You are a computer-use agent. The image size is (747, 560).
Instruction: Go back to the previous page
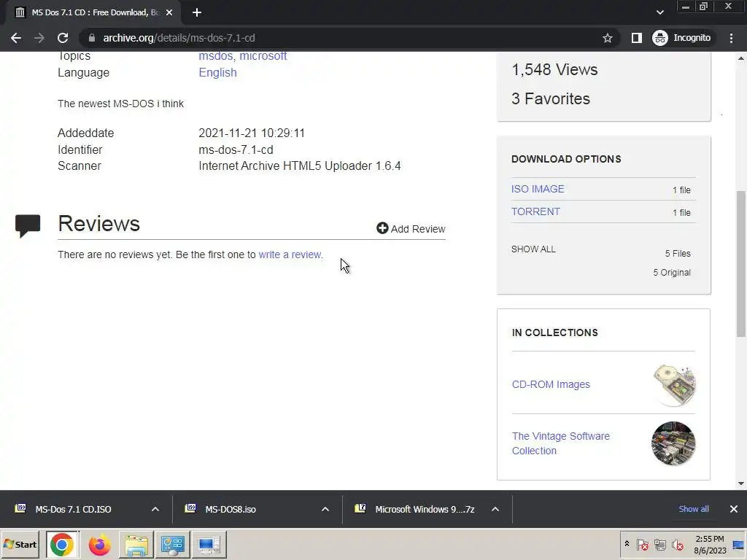16,38
